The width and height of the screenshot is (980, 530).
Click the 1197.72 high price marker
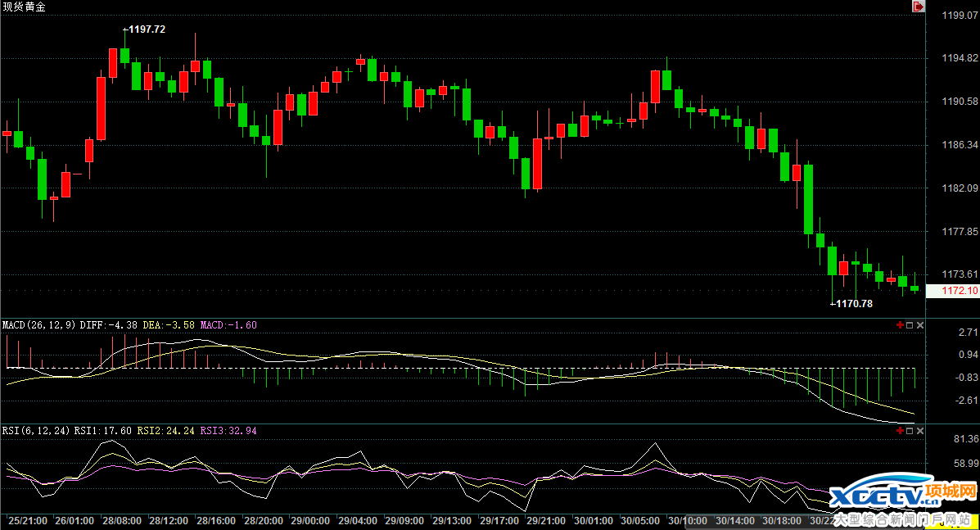point(147,29)
